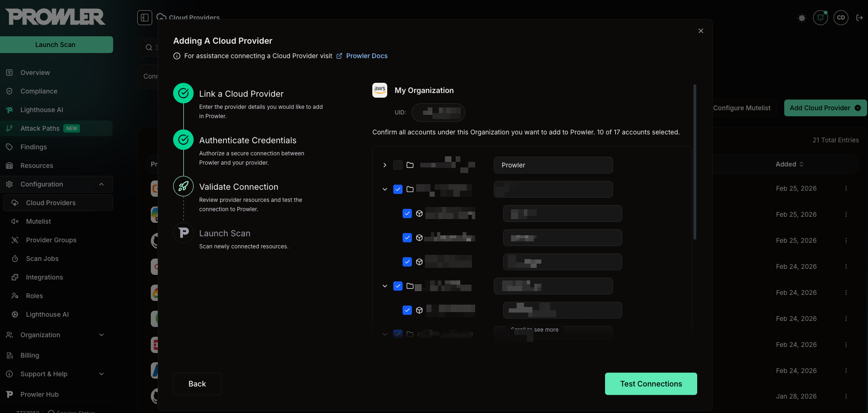Click the Authenticate Credentials step icon
868x413 pixels.
[183, 140]
